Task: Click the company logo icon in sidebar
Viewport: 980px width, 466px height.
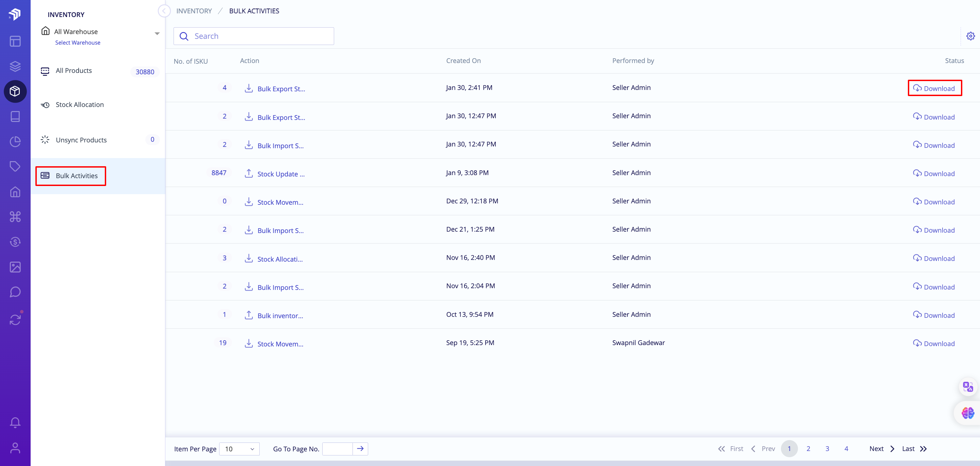Action: click(x=15, y=14)
